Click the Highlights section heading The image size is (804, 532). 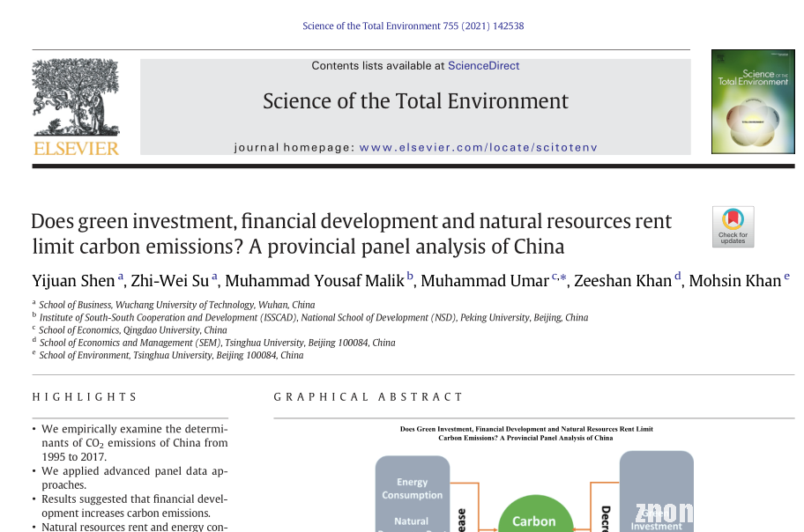[x=85, y=397]
